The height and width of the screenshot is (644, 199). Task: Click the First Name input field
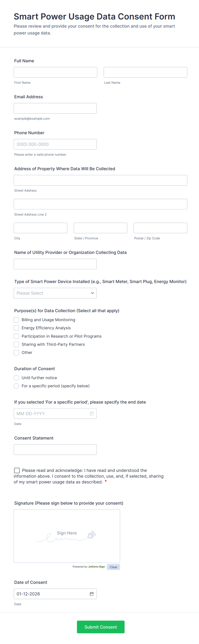pos(55,72)
